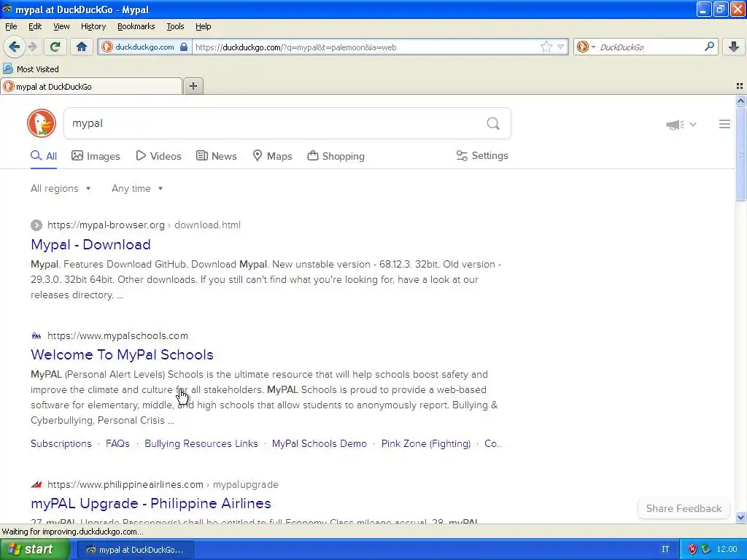Click the tray icon left of the clock
Image resolution: width=747 pixels, height=560 pixels.
(x=705, y=550)
